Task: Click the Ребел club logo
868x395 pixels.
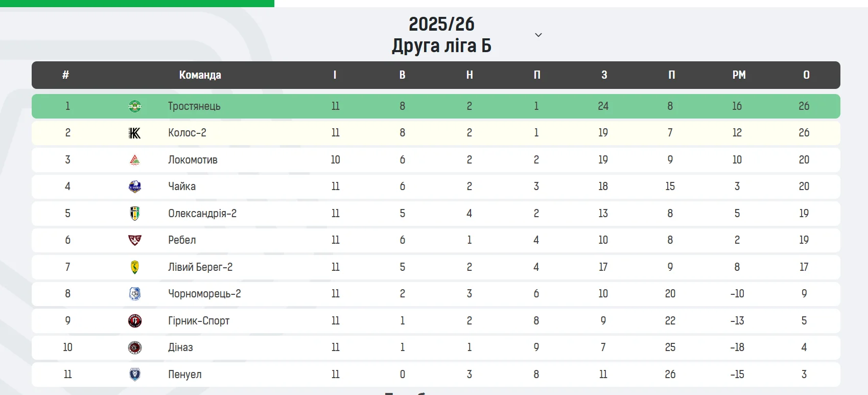Action: (x=135, y=240)
